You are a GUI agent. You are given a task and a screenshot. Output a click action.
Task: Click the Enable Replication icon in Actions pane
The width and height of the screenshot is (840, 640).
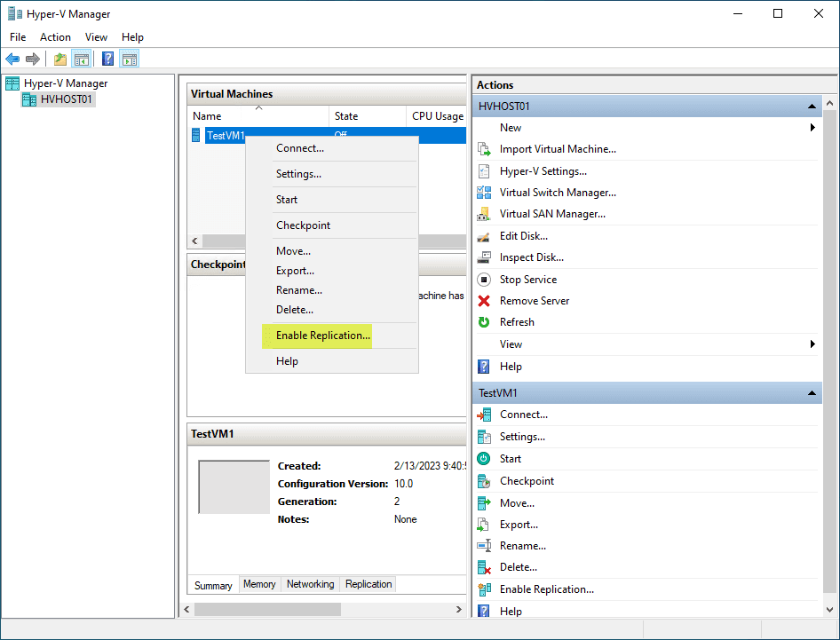click(484, 589)
